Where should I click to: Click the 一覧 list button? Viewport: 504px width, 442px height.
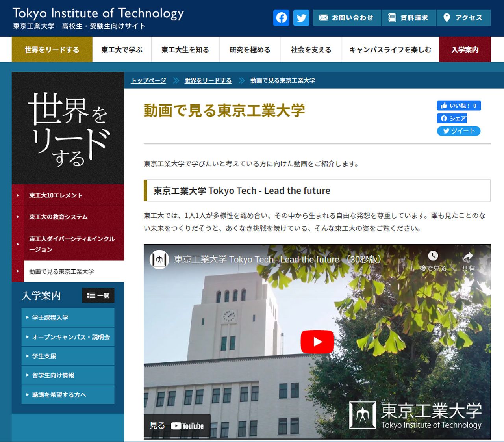pyautogui.click(x=98, y=295)
